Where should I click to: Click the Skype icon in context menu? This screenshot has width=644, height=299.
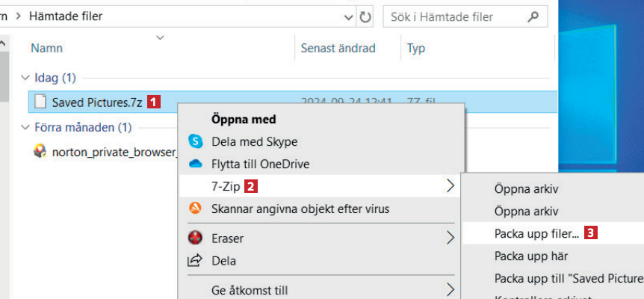tap(196, 141)
